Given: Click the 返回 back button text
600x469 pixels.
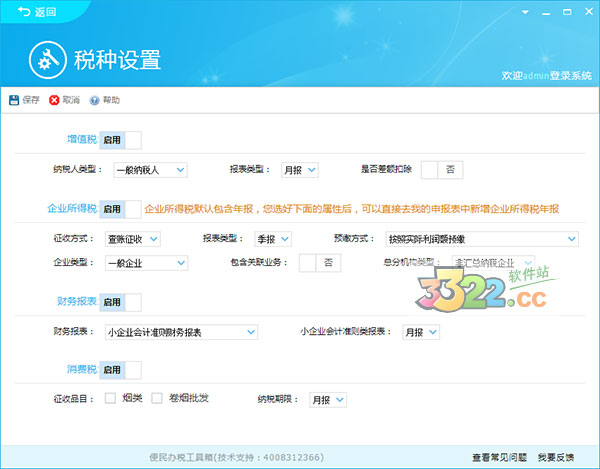Looking at the screenshot, I should pyautogui.click(x=46, y=12).
